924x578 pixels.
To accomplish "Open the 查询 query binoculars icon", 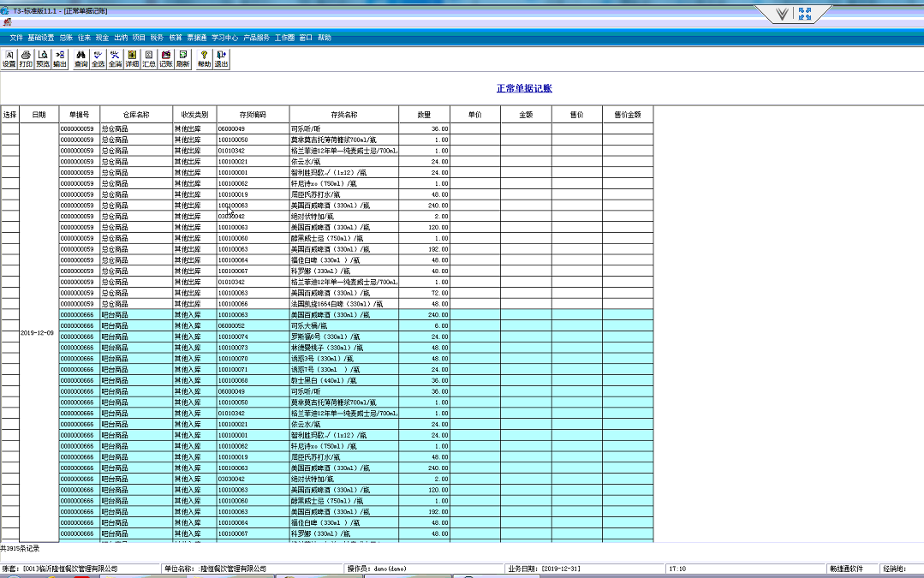I will (80, 59).
